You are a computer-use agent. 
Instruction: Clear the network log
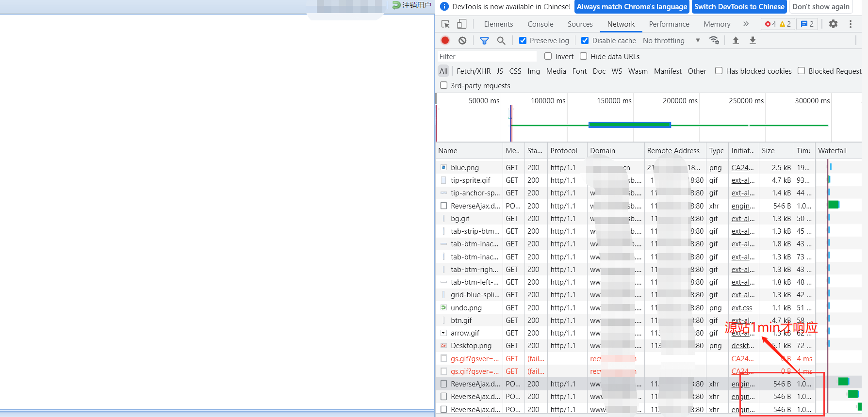pyautogui.click(x=462, y=41)
